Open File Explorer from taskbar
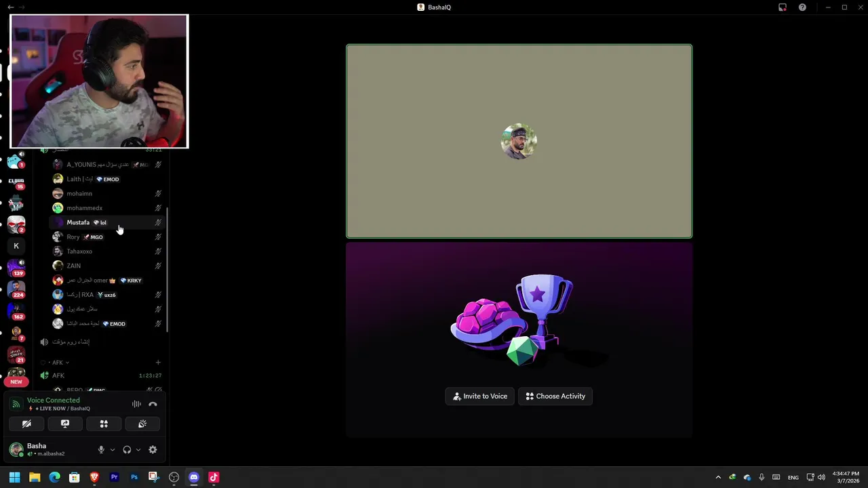Image resolution: width=868 pixels, height=488 pixels. point(35,477)
